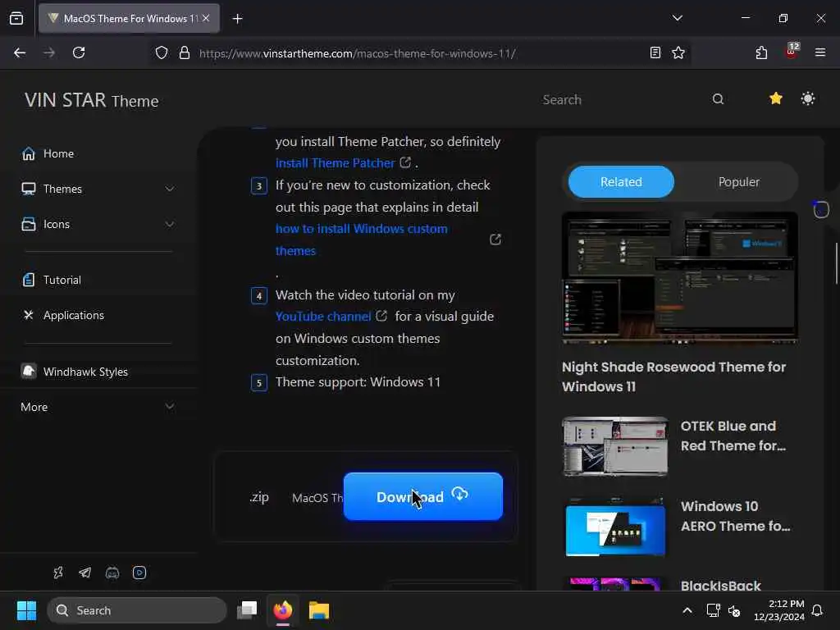This screenshot has height=630, width=840.
Task: Open OTEK Blue and Red Theme title
Action: point(733,436)
